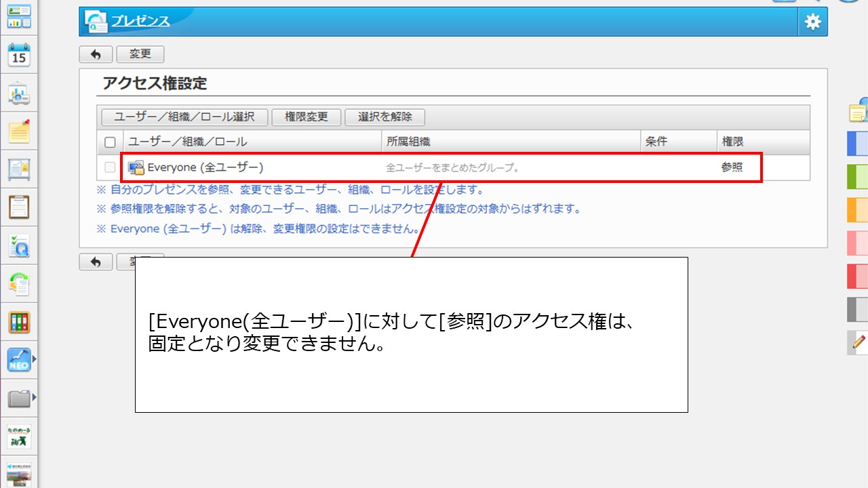Pick the blue sticky color tab
868x488 pixels.
(x=858, y=144)
